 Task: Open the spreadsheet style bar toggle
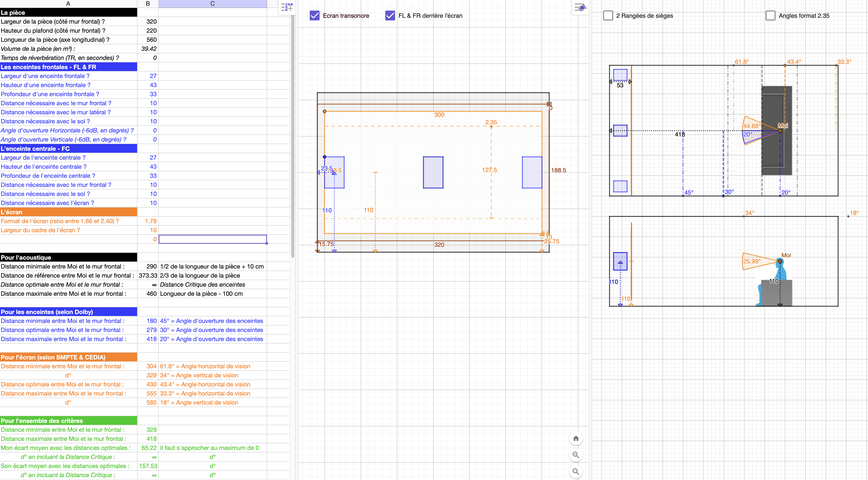(x=287, y=7)
